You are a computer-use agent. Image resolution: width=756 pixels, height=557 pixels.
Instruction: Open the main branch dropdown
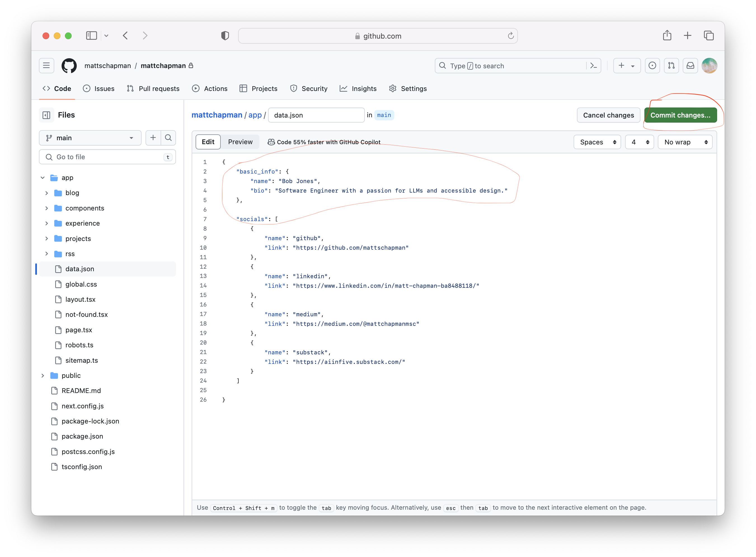click(x=90, y=138)
